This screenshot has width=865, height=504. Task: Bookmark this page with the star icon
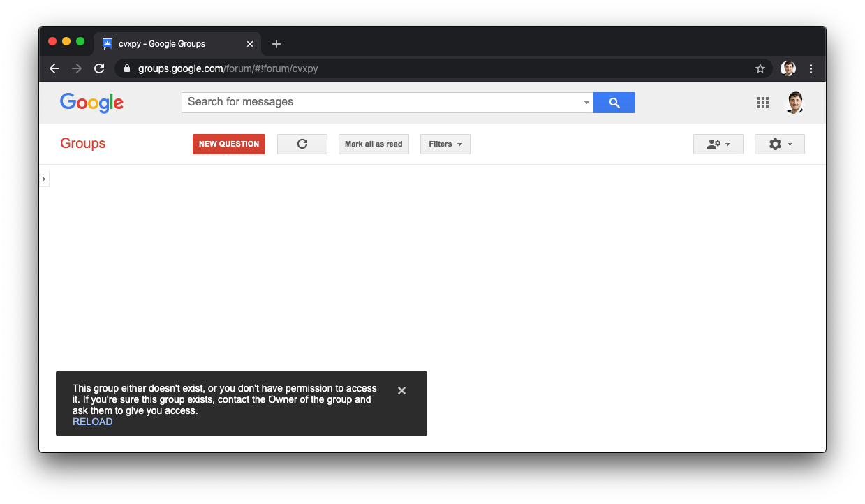[x=760, y=68]
